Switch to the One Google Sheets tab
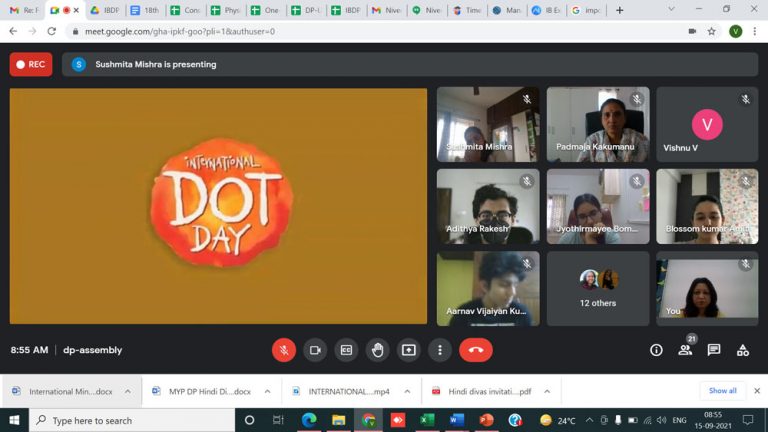The height and width of the screenshot is (432, 768). [x=266, y=10]
